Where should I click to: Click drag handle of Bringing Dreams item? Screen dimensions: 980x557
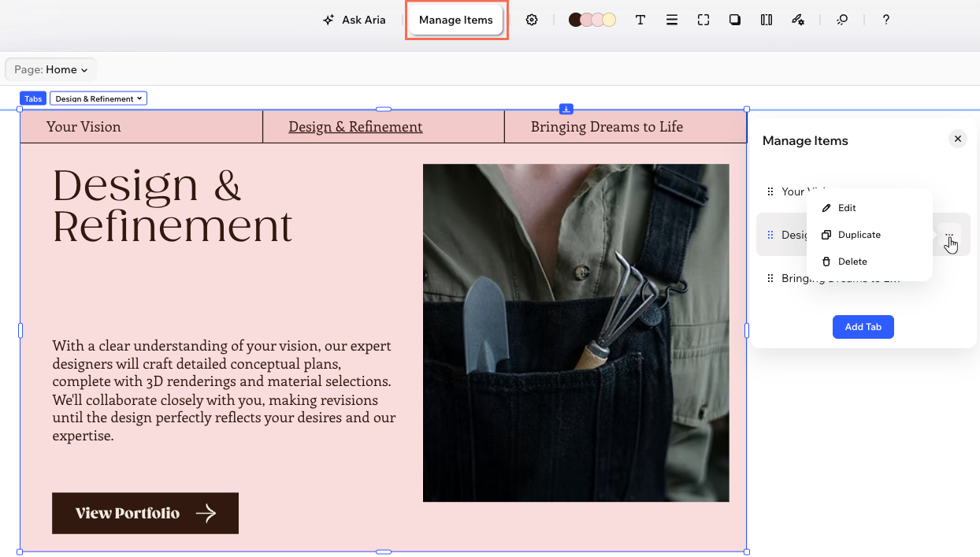click(x=770, y=278)
